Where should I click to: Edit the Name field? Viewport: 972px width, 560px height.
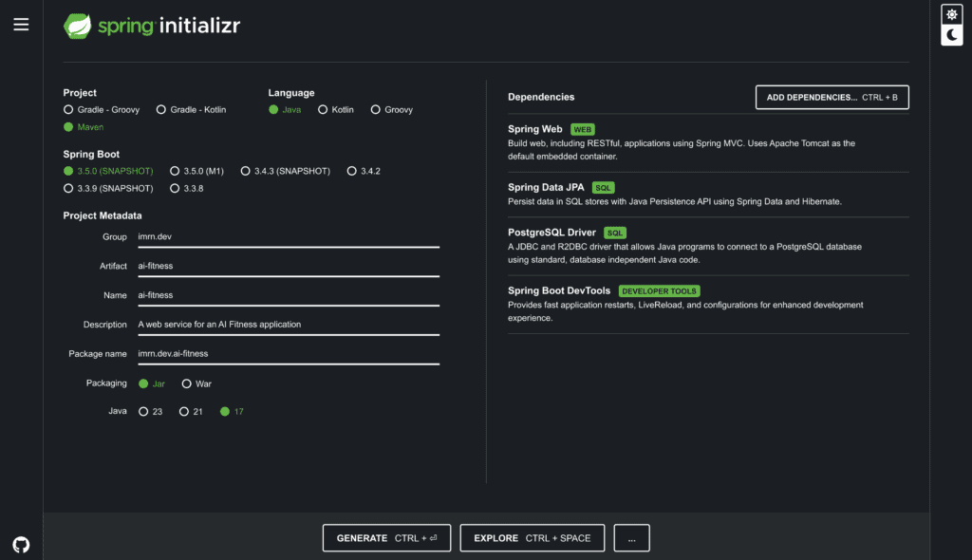click(289, 295)
